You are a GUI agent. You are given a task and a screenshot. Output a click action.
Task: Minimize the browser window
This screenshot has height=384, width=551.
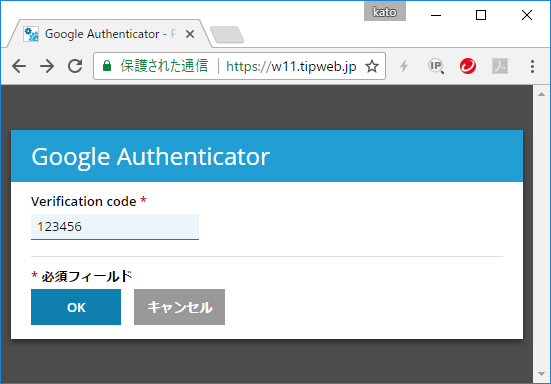[x=436, y=15]
